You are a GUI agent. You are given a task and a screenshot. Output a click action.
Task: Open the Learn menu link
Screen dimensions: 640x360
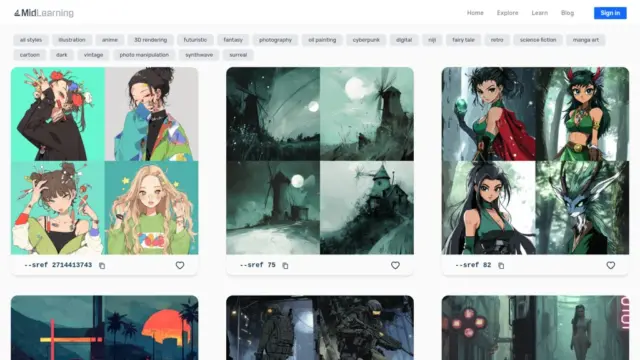coord(540,13)
